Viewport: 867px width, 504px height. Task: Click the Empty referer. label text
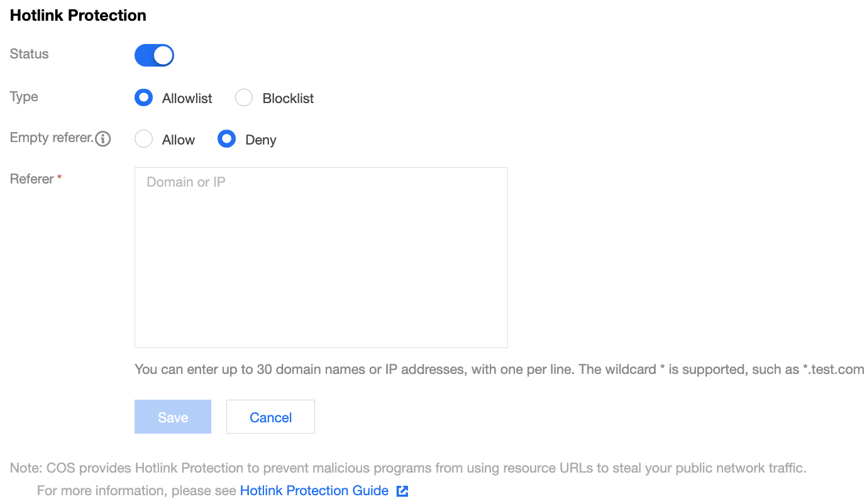point(52,138)
